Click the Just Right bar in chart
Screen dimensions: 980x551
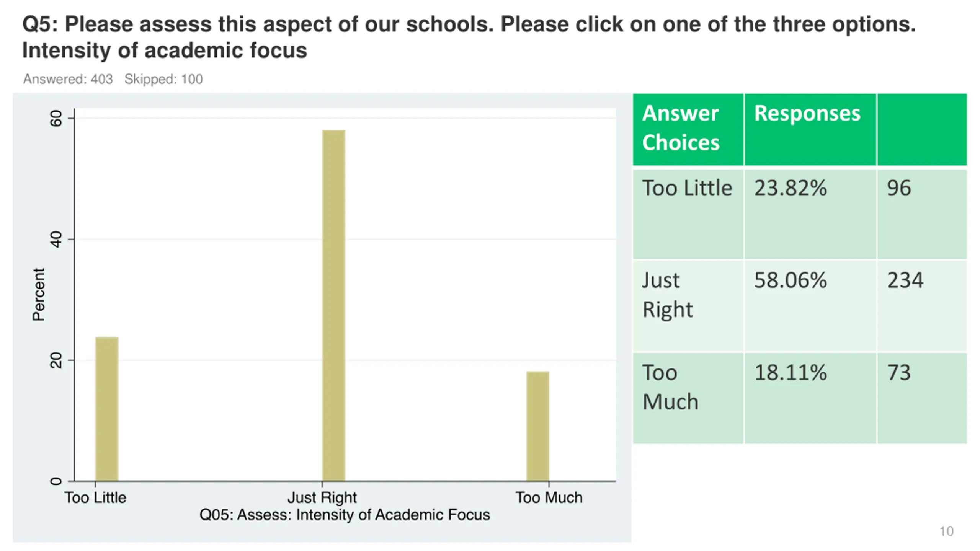333,305
